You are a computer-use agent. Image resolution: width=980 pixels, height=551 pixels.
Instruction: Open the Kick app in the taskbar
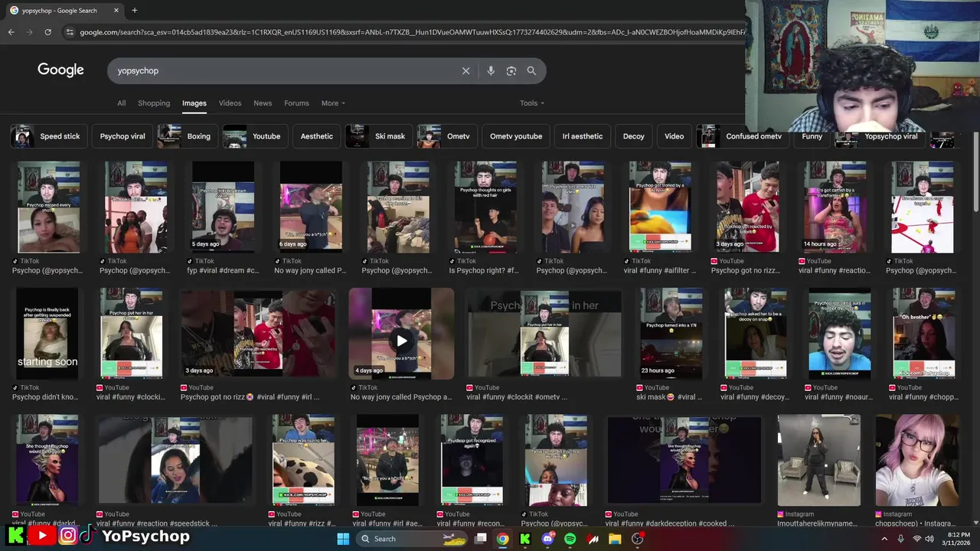click(525, 539)
